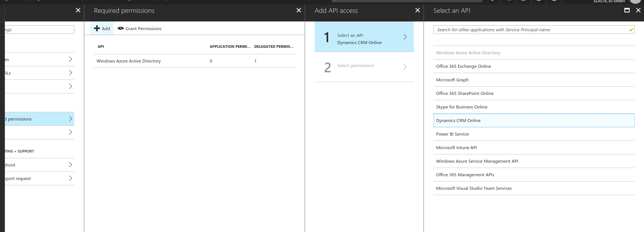Select Dynamics CRM Online in the API list
Screen dimensions: 644x232
coord(534,121)
